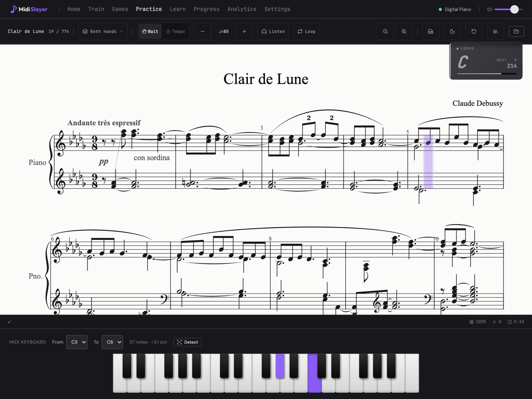Click the Detect keyboard button

point(187,342)
